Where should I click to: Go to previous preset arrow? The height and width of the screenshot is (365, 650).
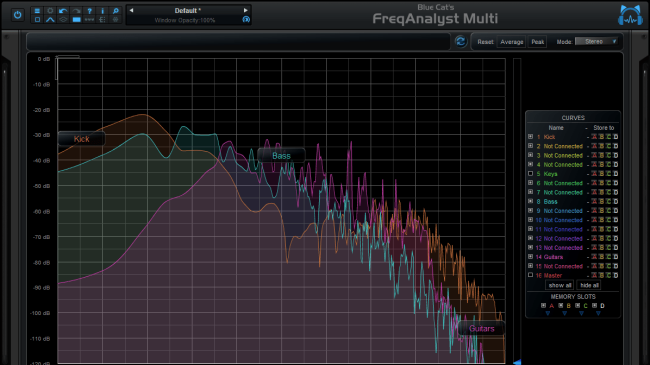coord(131,11)
